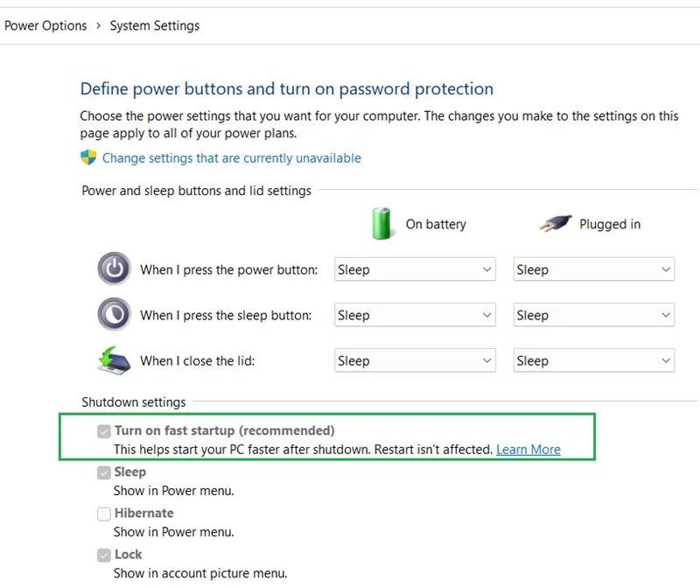Open the Learn More link

pos(528,449)
